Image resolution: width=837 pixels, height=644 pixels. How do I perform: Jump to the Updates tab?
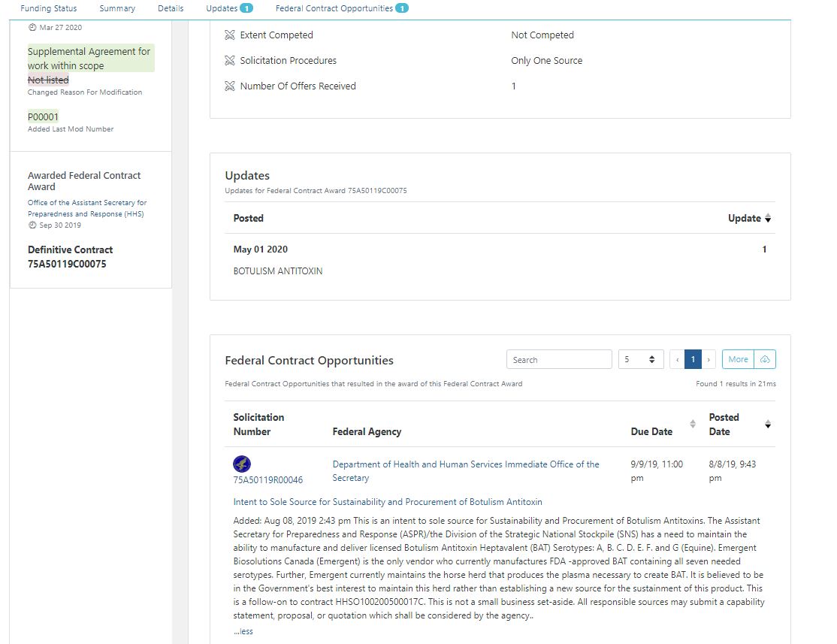222,8
